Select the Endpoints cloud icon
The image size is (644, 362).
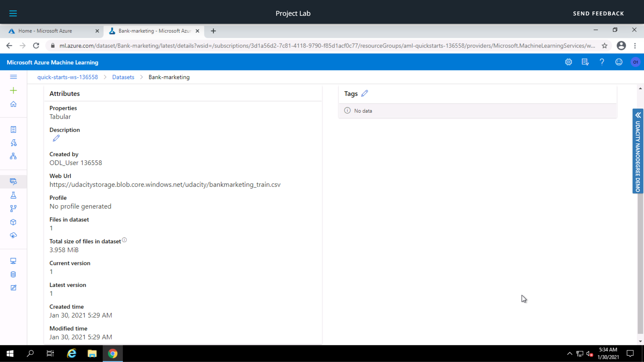[x=13, y=235]
